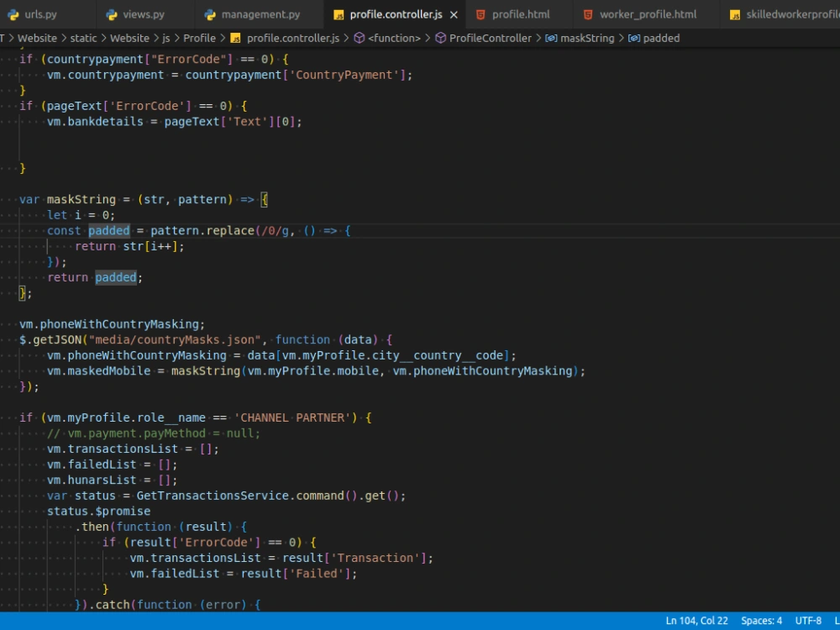Click 'CHANNEL PARTNER' string literal
Viewport: 840px width, 630px height.
tap(292, 417)
